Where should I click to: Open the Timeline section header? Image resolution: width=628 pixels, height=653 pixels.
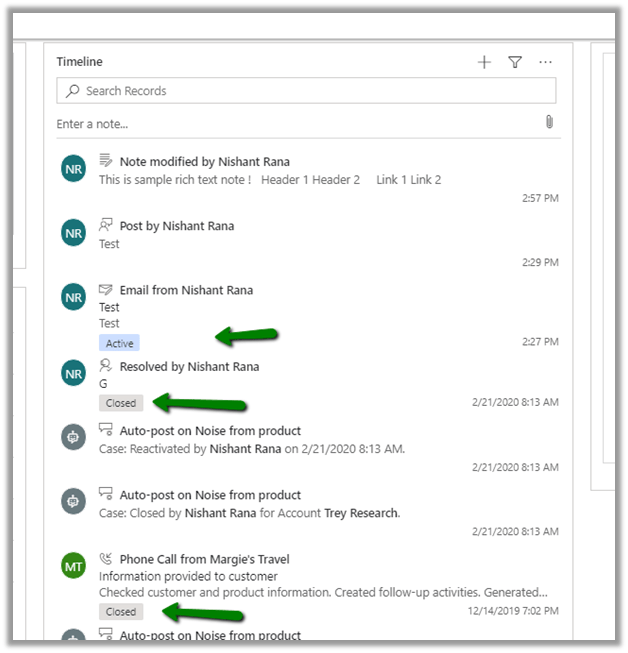(x=80, y=62)
